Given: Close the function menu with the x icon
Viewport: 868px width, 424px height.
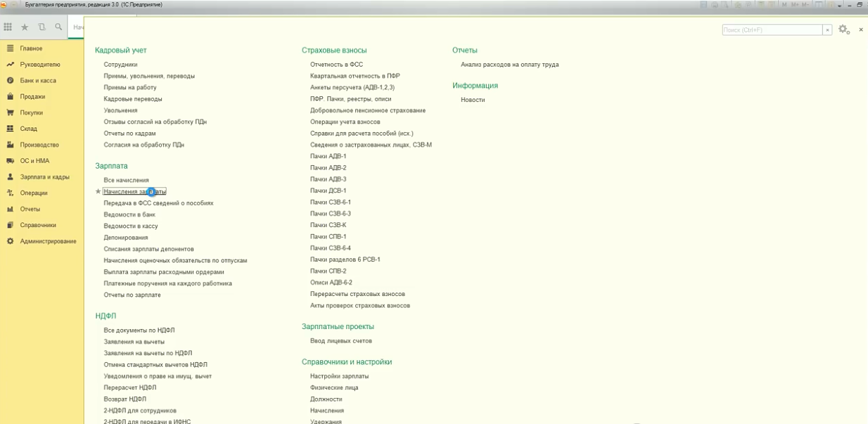Looking at the screenshot, I should pos(861,30).
